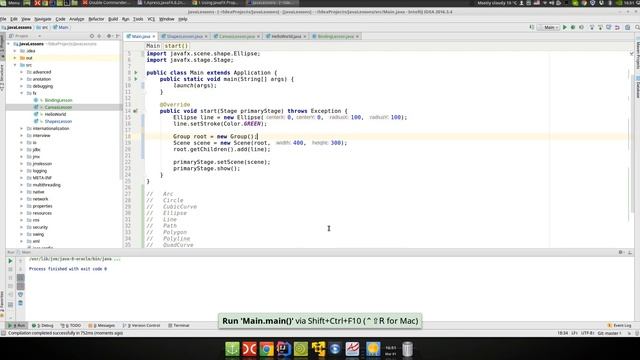Image resolution: width=640 pixels, height=360 pixels.
Task: Open the Event Log button
Action: 620,325
